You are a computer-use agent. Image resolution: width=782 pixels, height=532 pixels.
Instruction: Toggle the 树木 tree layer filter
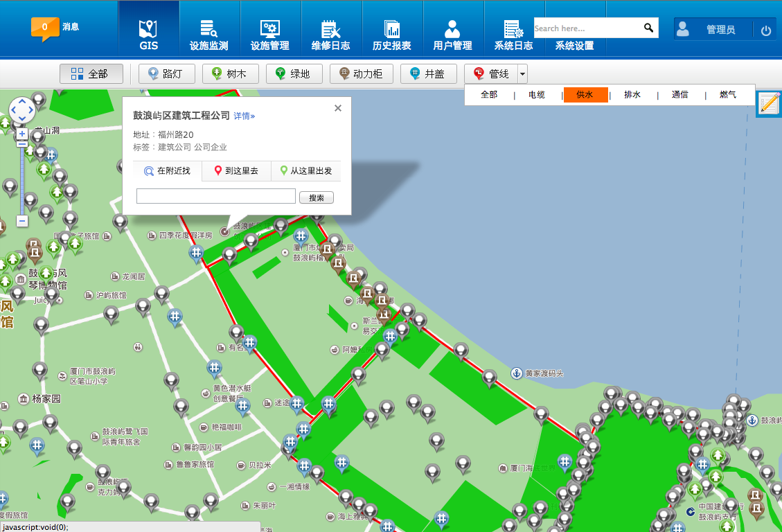coord(230,73)
